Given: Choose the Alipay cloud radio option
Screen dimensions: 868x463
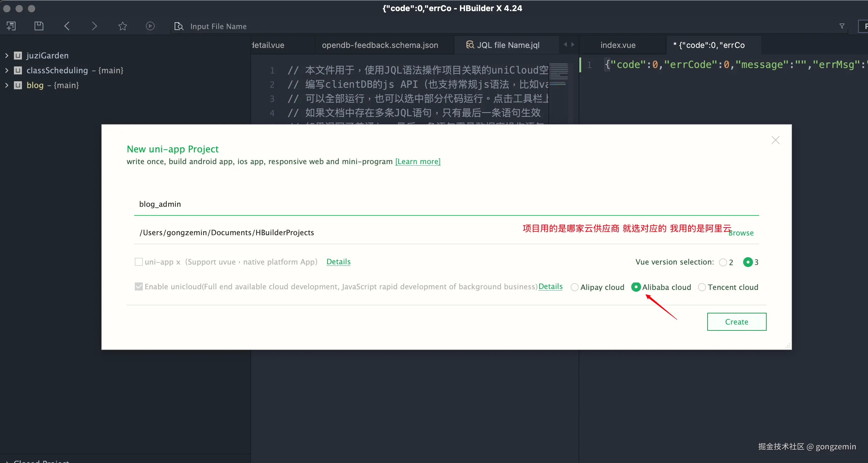Looking at the screenshot, I should click(575, 287).
